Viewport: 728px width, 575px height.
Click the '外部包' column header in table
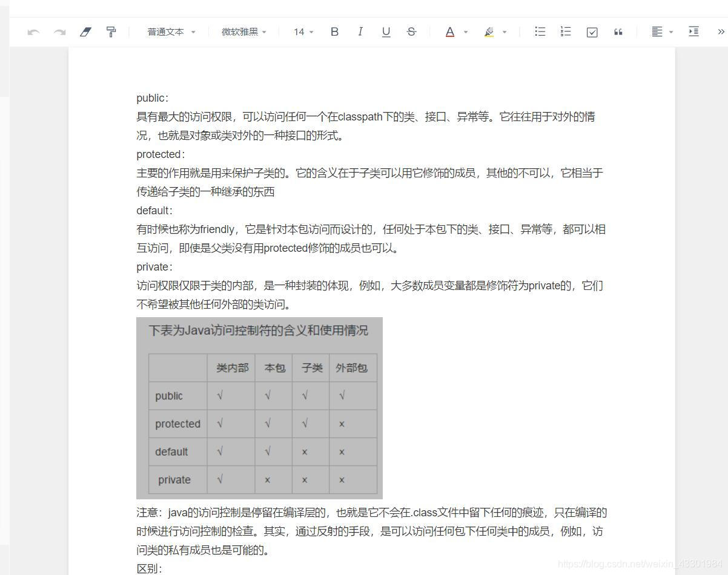[352, 368]
